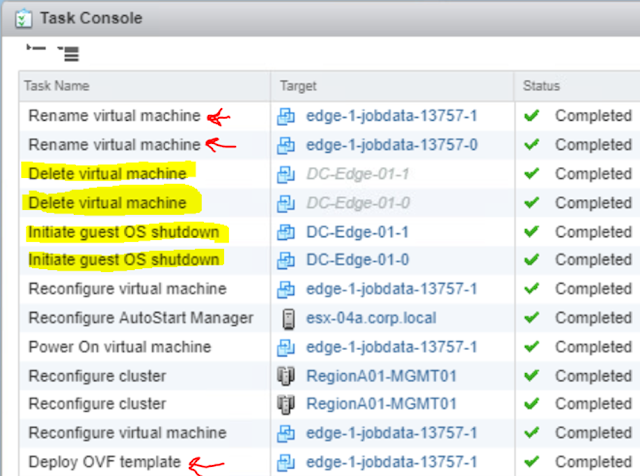Click VM icon in Deploy OVF template row
Screen dimensions: 640x476
(x=286, y=463)
